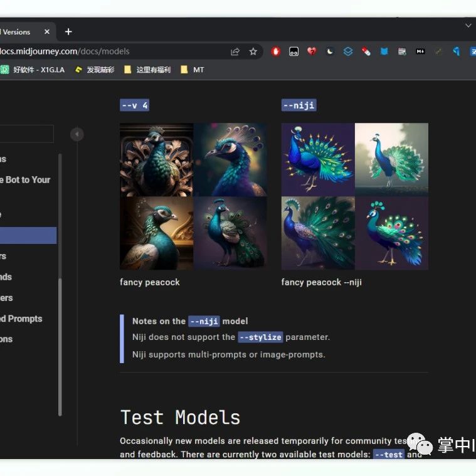Select the highlighted blue sidebar item
This screenshot has height=476, width=476.
click(28, 235)
